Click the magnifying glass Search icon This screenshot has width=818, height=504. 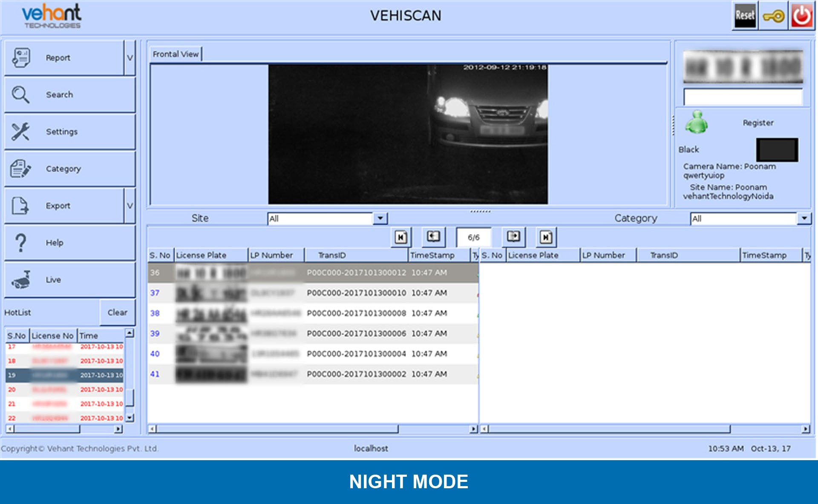point(20,94)
